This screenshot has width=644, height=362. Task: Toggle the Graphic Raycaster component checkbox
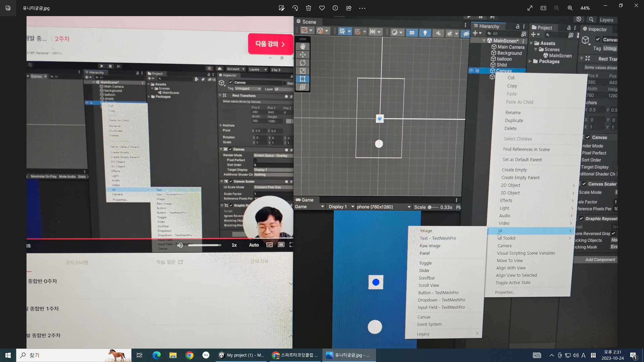click(x=581, y=218)
